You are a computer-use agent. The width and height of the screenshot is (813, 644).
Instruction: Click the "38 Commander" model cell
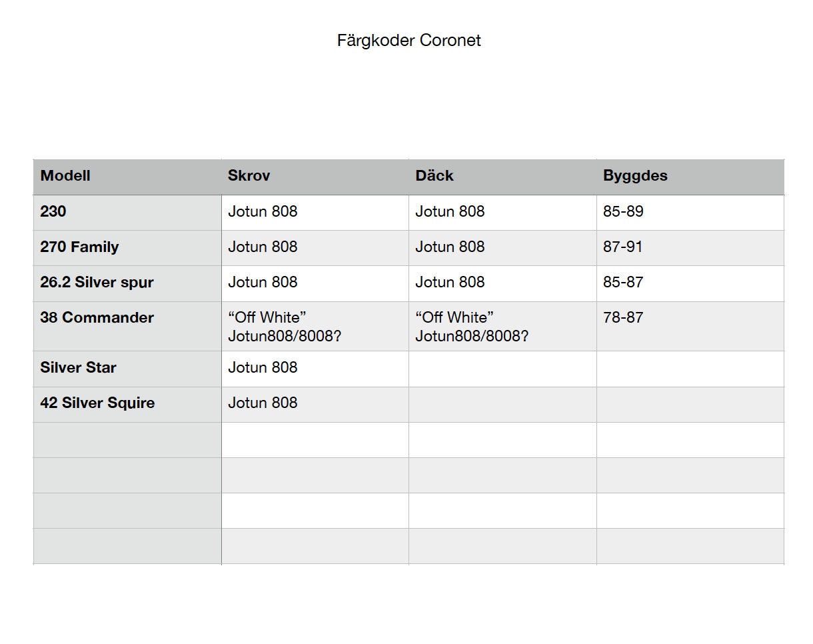coord(97,318)
